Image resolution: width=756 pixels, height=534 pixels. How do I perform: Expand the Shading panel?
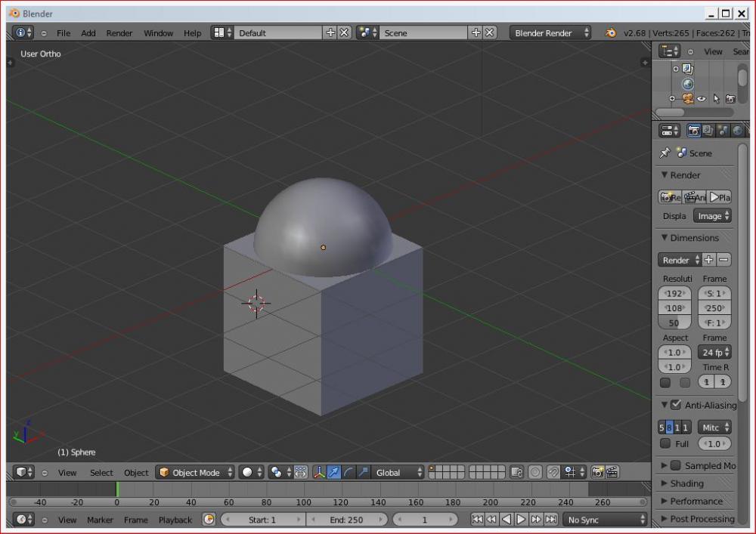(x=686, y=483)
